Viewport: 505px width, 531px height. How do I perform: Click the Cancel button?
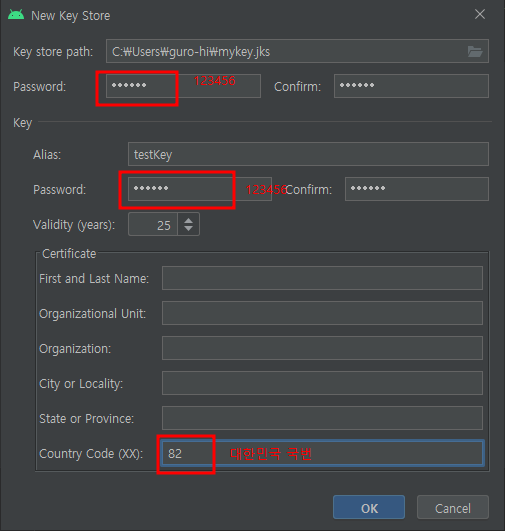coord(453,507)
